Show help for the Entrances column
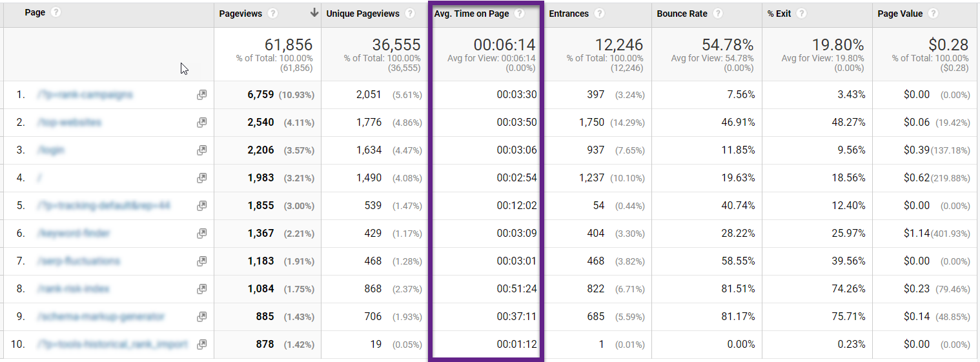 point(600,14)
